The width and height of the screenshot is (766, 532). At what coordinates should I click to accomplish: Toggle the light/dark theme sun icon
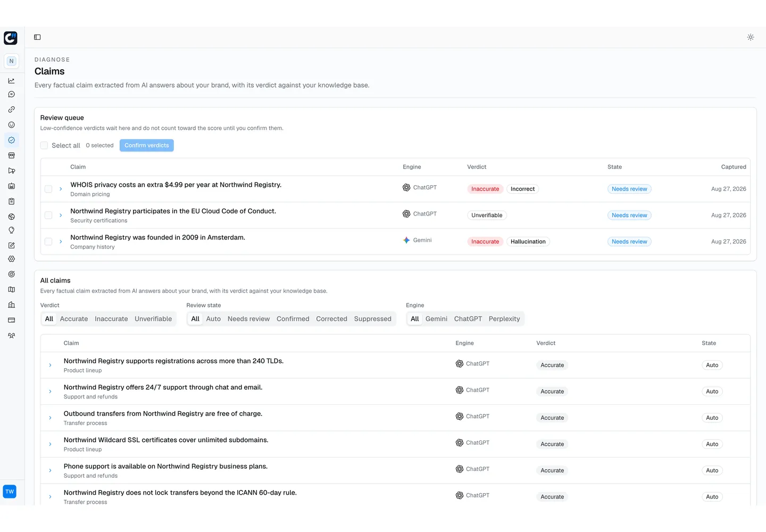[751, 37]
